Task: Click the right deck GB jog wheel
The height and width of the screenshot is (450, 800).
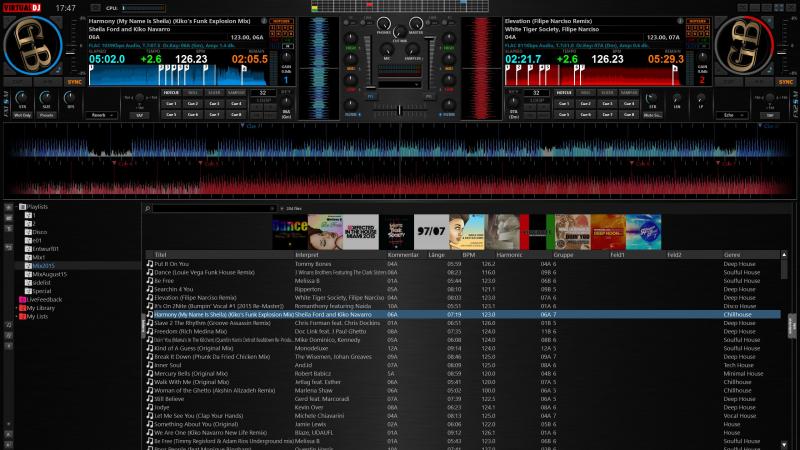Action: (743, 46)
